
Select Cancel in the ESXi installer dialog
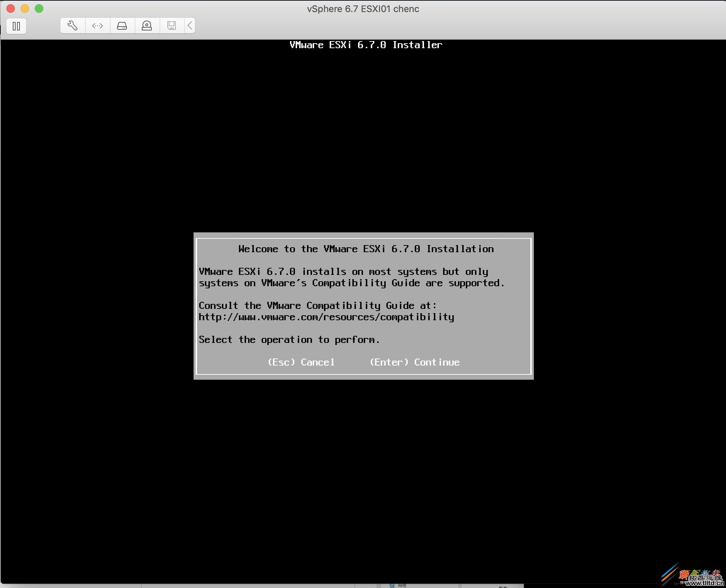coord(302,362)
